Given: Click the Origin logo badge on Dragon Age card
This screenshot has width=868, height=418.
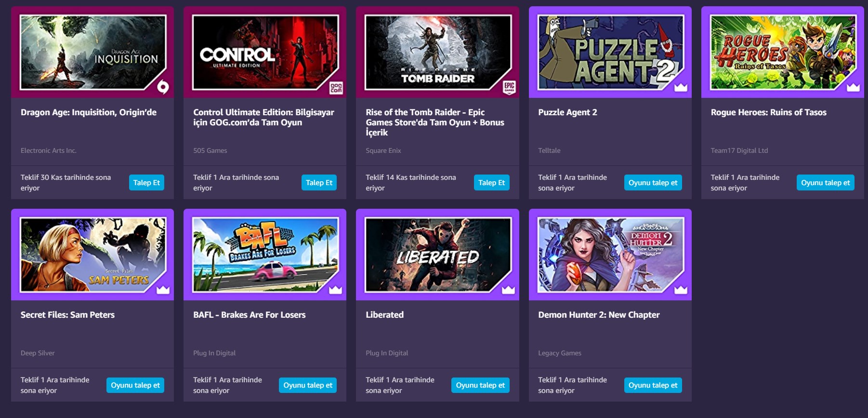Looking at the screenshot, I should pyautogui.click(x=163, y=87).
